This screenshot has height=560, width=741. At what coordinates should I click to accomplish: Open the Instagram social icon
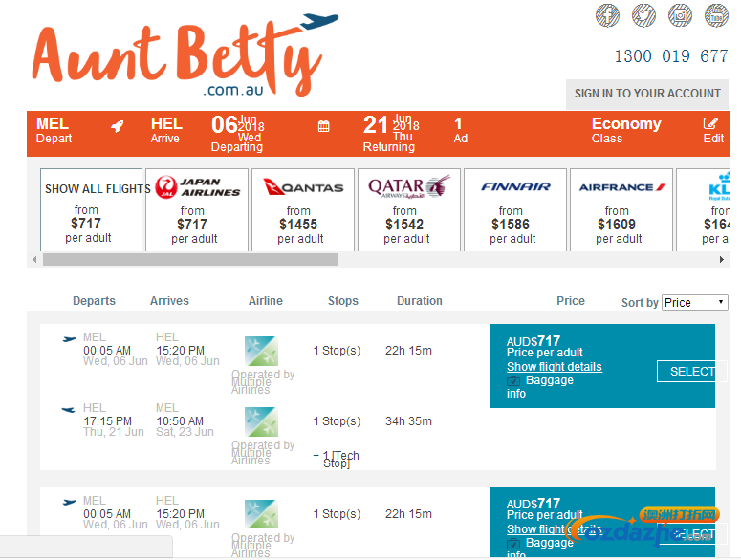(x=680, y=15)
